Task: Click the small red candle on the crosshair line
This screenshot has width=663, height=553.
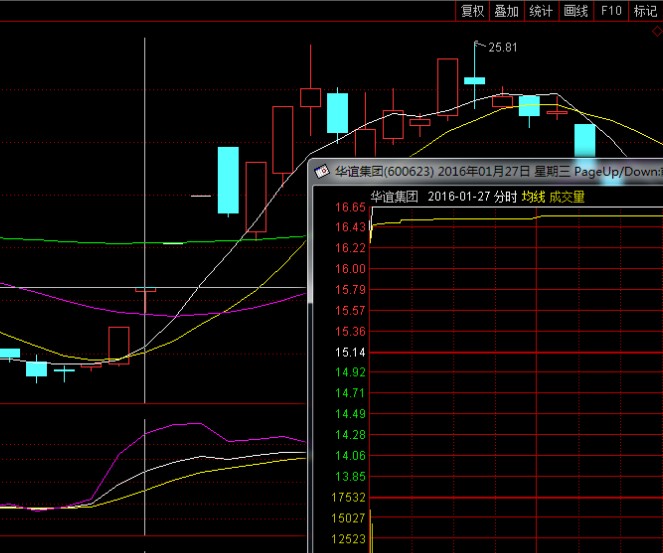Action: [x=147, y=290]
